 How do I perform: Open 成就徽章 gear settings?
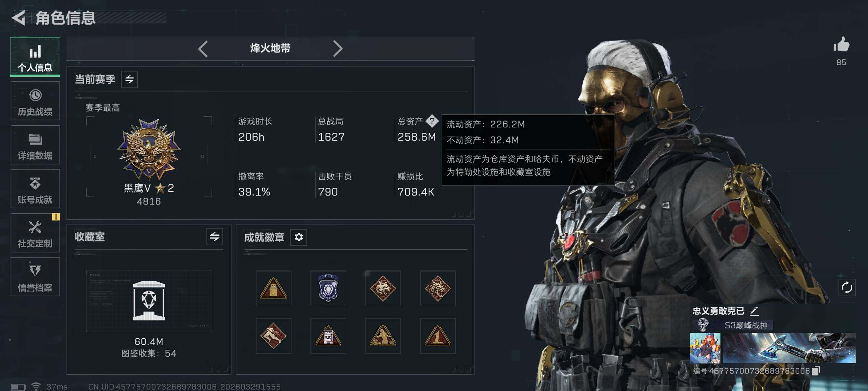tap(299, 237)
